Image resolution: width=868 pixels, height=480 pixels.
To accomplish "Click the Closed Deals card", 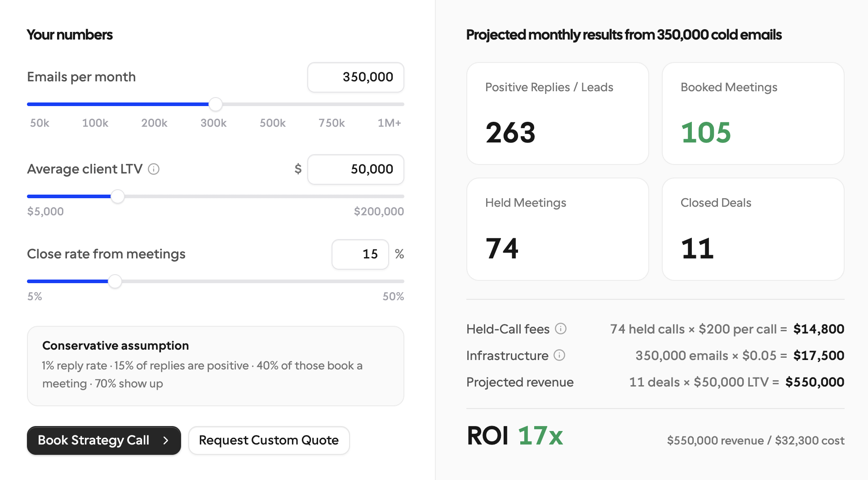I will click(753, 229).
